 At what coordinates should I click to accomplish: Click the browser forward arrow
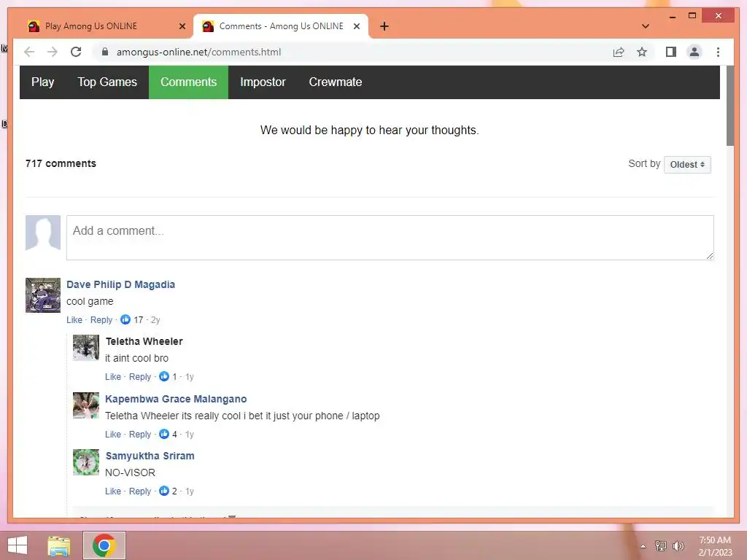pyautogui.click(x=53, y=52)
